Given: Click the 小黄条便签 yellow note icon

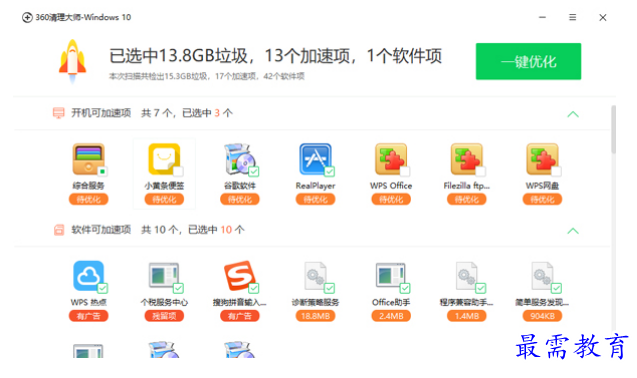Looking at the screenshot, I should [164, 159].
